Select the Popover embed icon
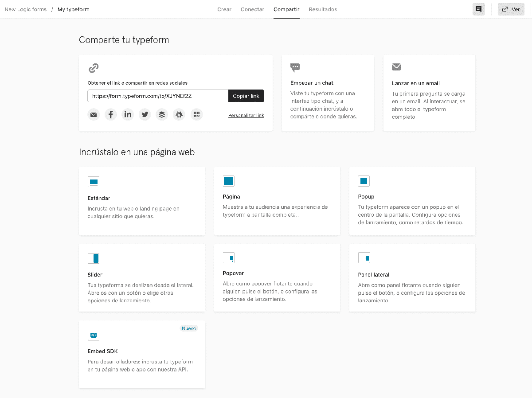Screen dimensions: 532x398 coord(229,257)
